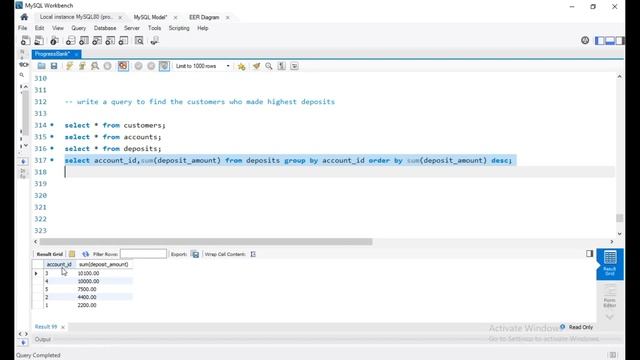Open the Scripting menu
The image size is (640, 360).
point(179,28)
